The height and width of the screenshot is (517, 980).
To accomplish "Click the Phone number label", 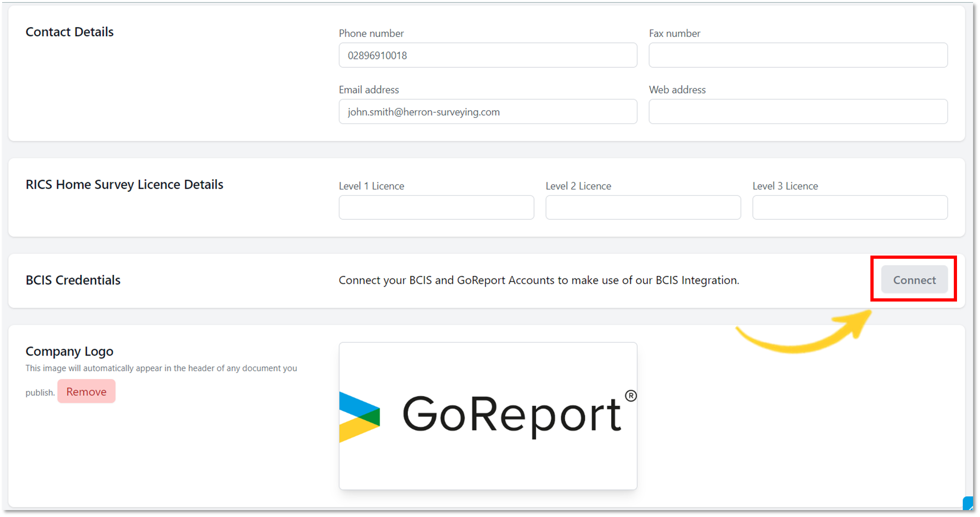I will click(371, 33).
